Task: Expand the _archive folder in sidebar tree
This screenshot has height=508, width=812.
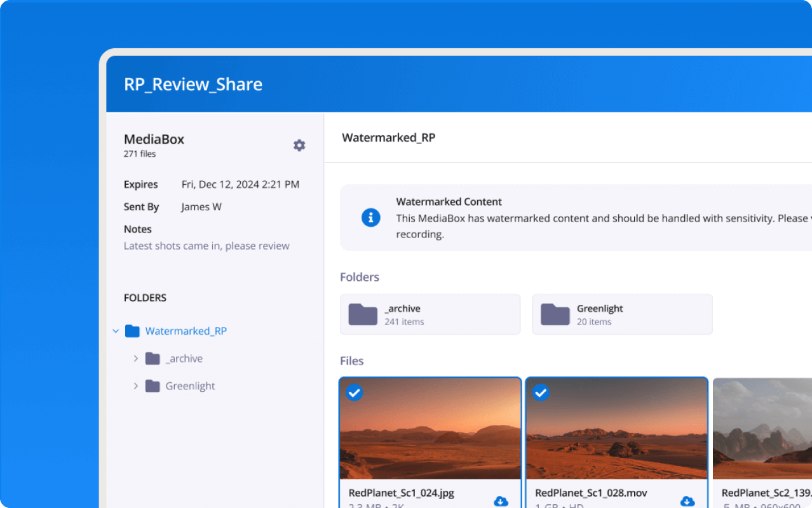Action: [x=135, y=359]
